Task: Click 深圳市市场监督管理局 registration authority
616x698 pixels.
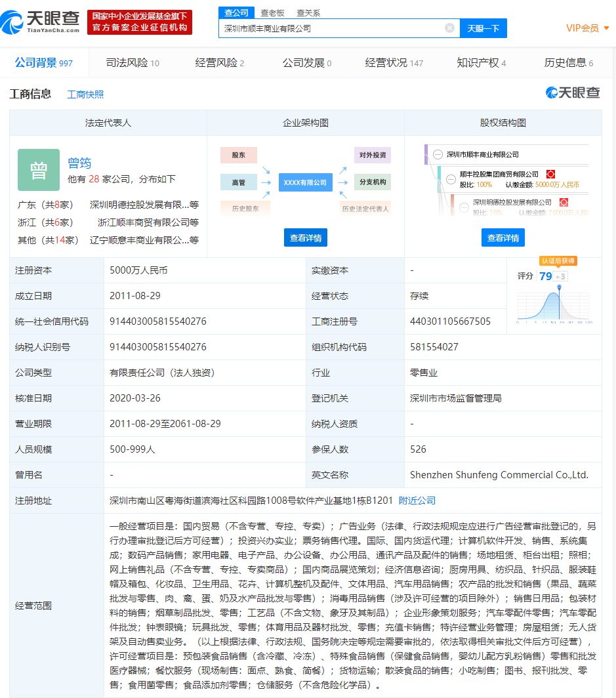Action: click(x=456, y=398)
